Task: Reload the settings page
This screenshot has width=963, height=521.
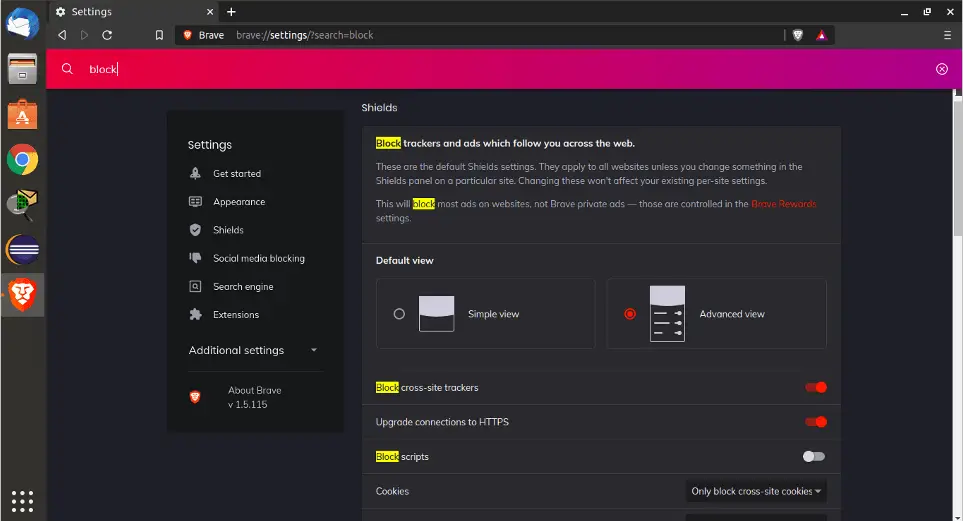Action: (107, 35)
